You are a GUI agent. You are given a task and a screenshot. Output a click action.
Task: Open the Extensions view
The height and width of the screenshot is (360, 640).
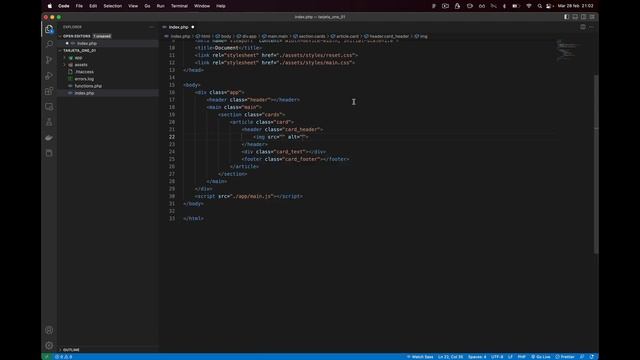[x=49, y=91]
